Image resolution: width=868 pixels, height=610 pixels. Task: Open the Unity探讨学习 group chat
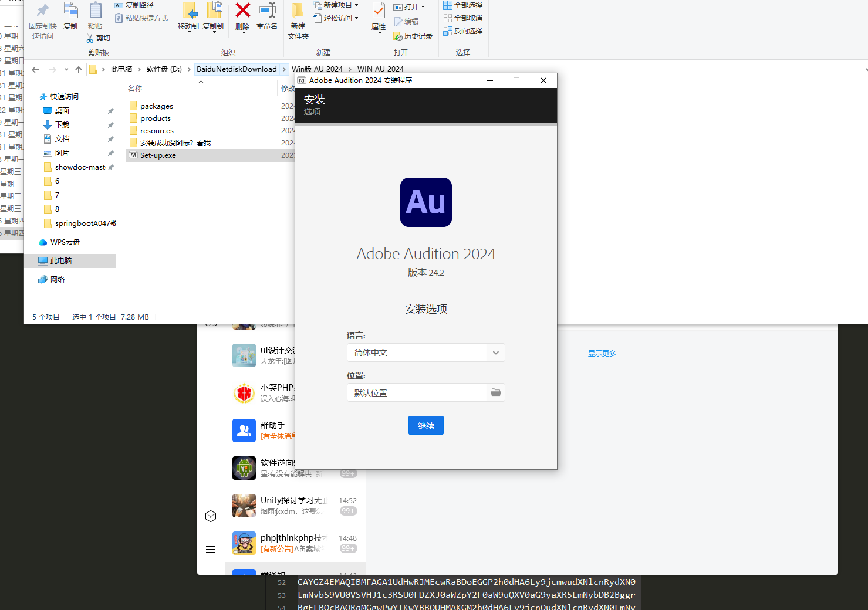coord(295,506)
